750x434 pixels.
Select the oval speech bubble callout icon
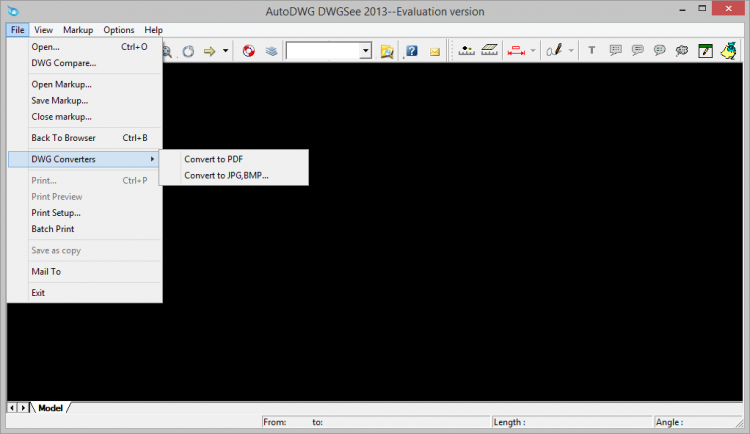660,50
